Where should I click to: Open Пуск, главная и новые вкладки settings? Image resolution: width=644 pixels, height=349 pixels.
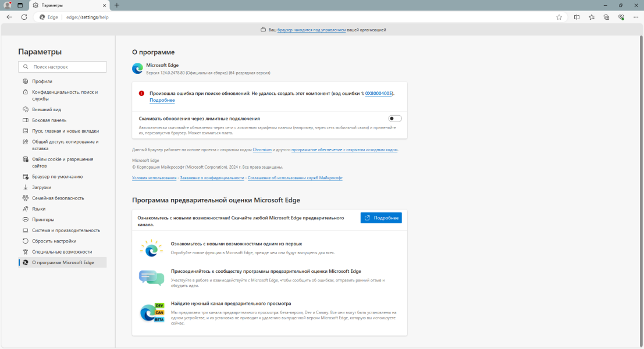pos(62,131)
